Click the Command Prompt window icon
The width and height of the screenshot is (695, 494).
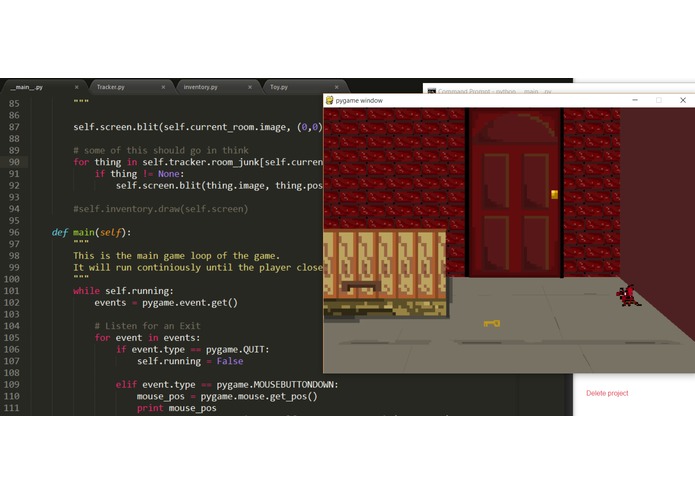pyautogui.click(x=431, y=91)
